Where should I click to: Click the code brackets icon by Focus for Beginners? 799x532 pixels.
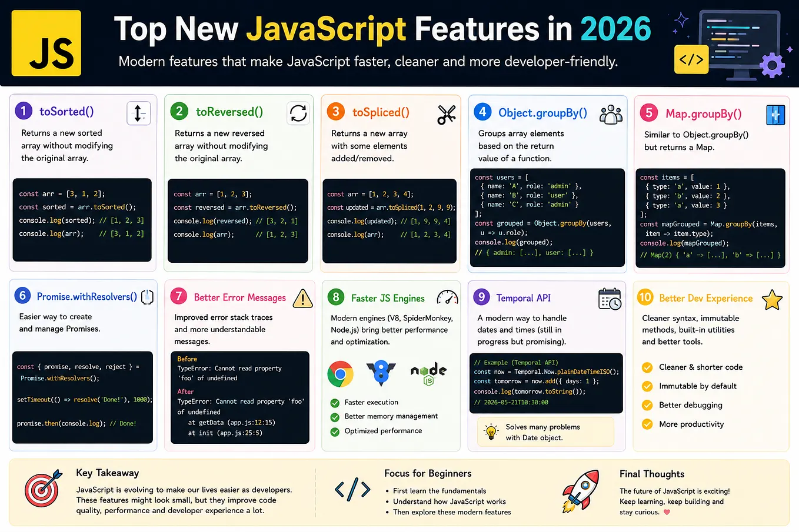(x=352, y=489)
